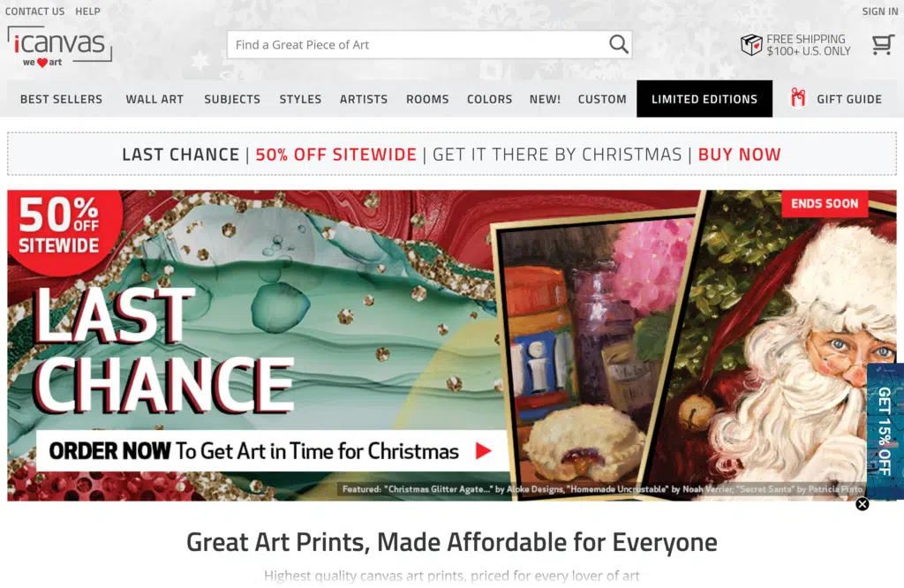Click the snowflake star decoration in header
The width and height of the screenshot is (904, 588).
(x=200, y=61)
